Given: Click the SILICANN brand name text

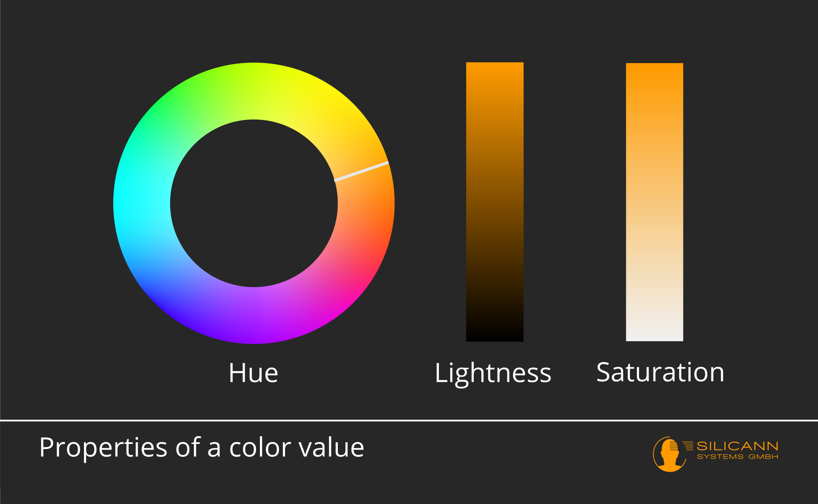Looking at the screenshot, I should (737, 446).
